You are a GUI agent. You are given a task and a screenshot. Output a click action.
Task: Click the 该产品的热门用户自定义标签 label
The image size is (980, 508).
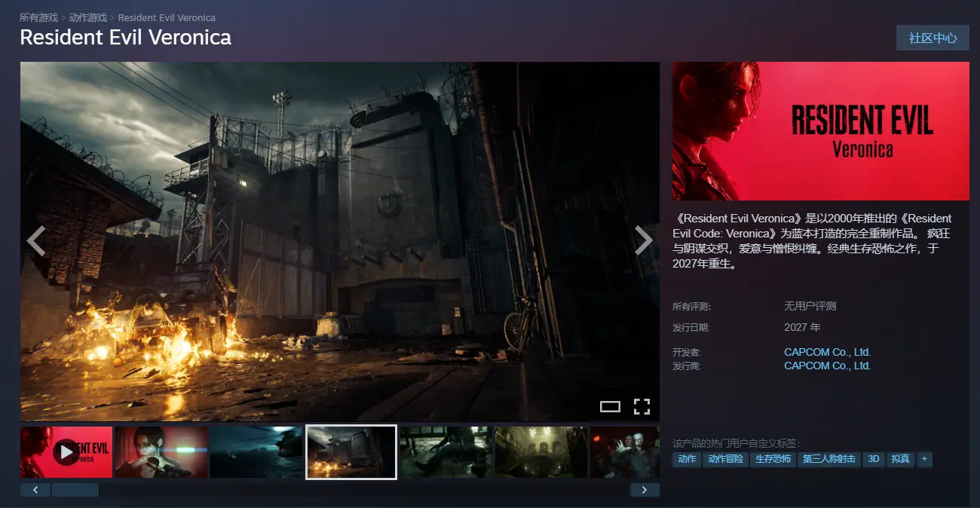point(736,443)
